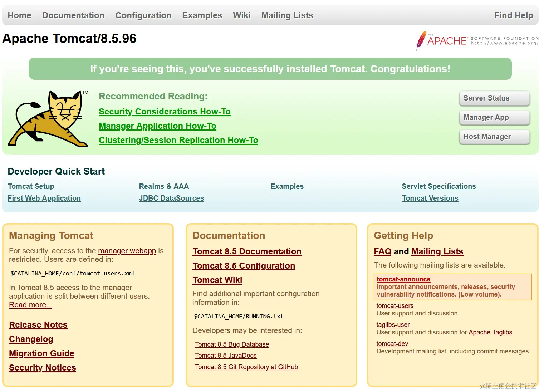Screen dimensions: 539x392
Task: Click the Tomcat cat logo image
Action: 48,119
